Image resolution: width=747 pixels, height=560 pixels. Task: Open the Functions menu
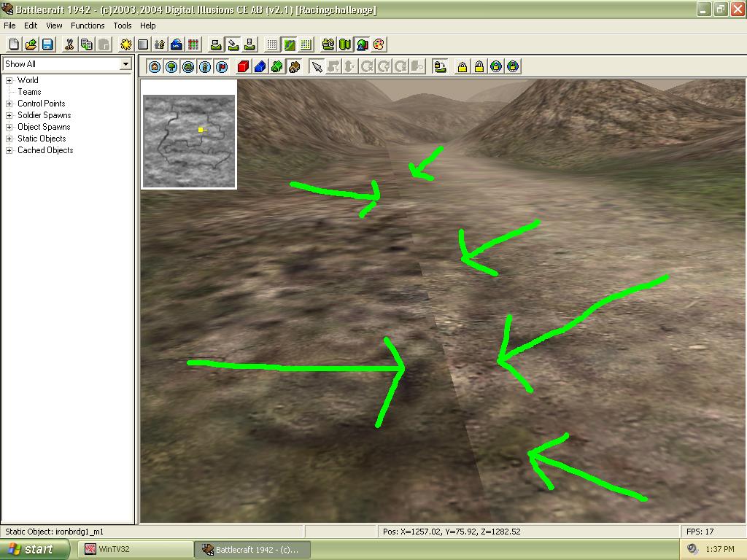click(88, 26)
